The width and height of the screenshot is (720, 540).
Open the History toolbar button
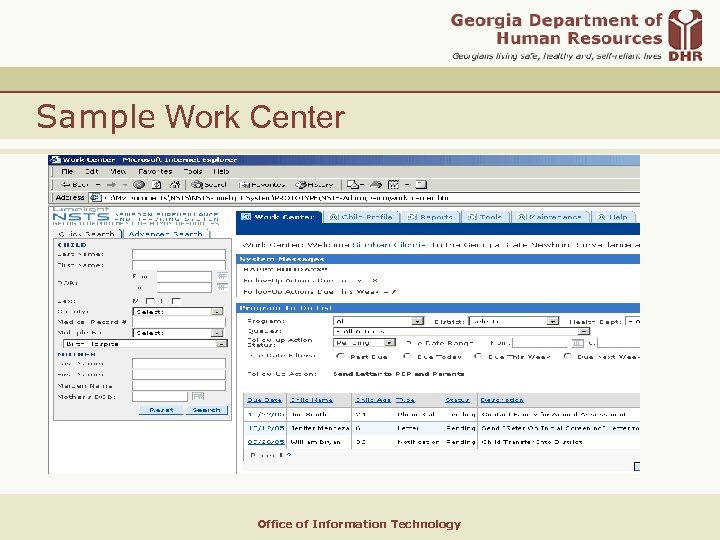[x=315, y=185]
